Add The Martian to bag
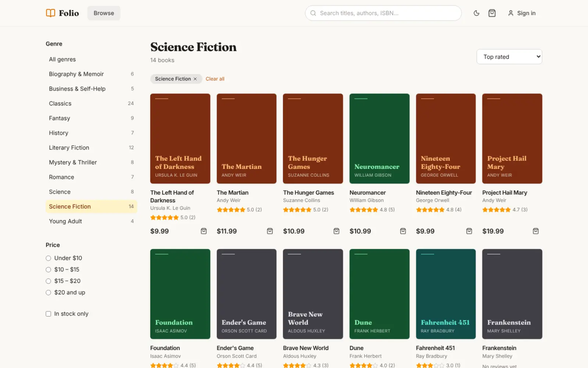Viewport: 588px width, 368px height. (270, 231)
